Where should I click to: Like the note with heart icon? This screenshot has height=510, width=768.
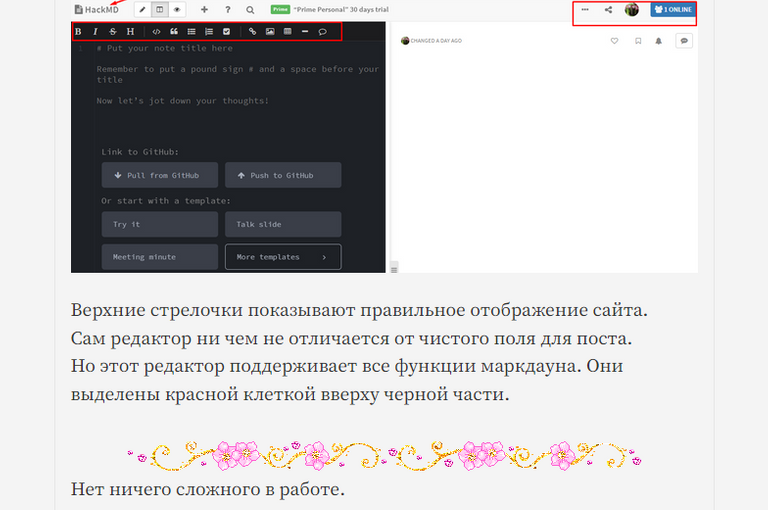(614, 41)
